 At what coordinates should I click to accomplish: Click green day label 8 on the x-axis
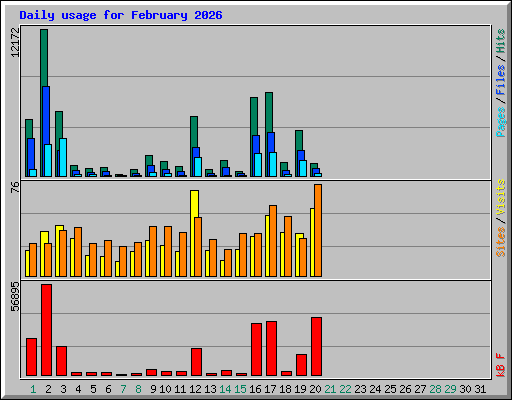138,389
